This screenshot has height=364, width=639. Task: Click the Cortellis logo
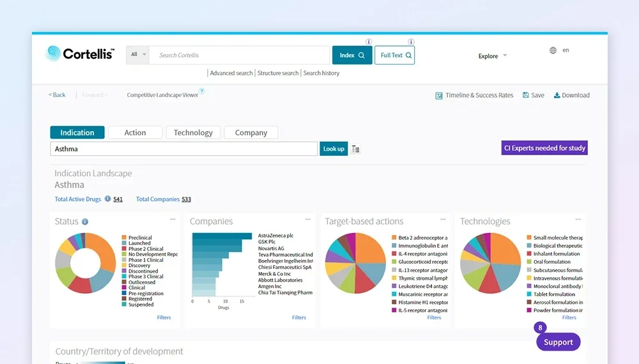(80, 54)
